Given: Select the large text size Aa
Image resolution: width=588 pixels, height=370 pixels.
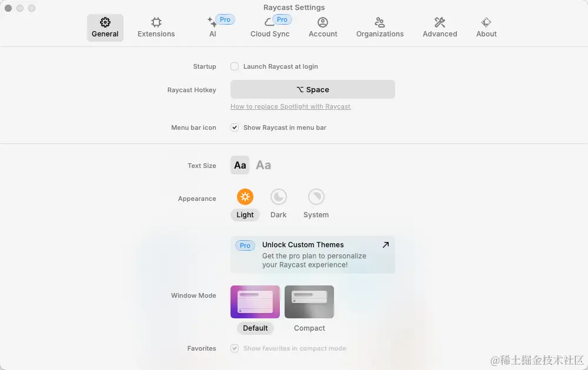Looking at the screenshot, I should 263,165.
